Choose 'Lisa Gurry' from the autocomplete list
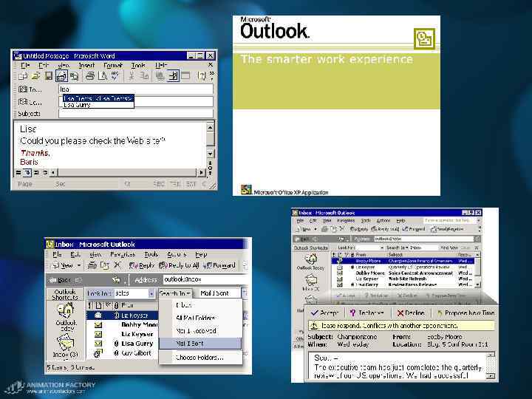The width and height of the screenshot is (532, 399). tap(98, 105)
